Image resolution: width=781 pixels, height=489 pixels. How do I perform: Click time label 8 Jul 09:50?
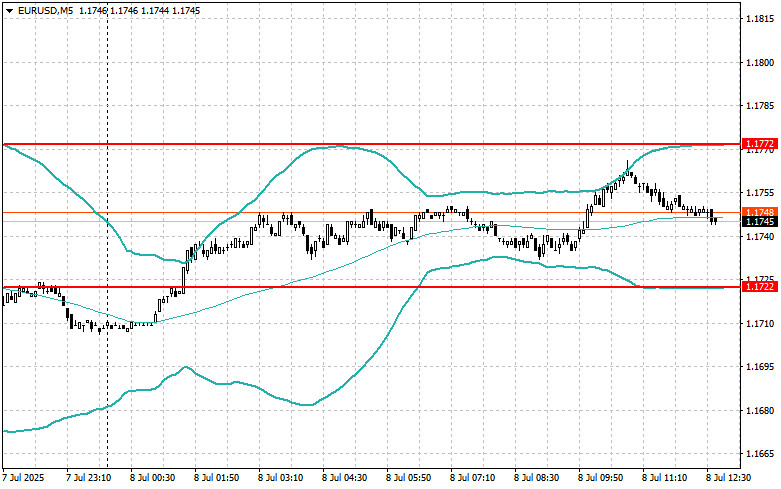(x=600, y=478)
